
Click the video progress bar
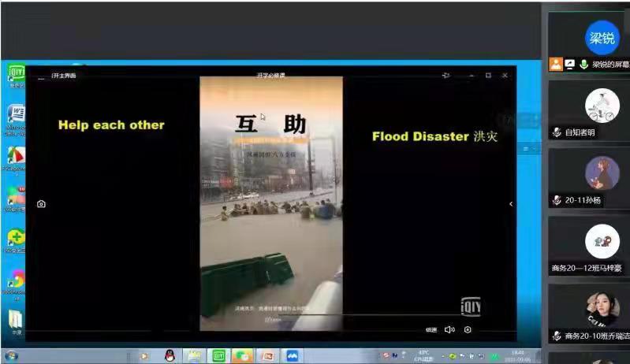(315, 315)
